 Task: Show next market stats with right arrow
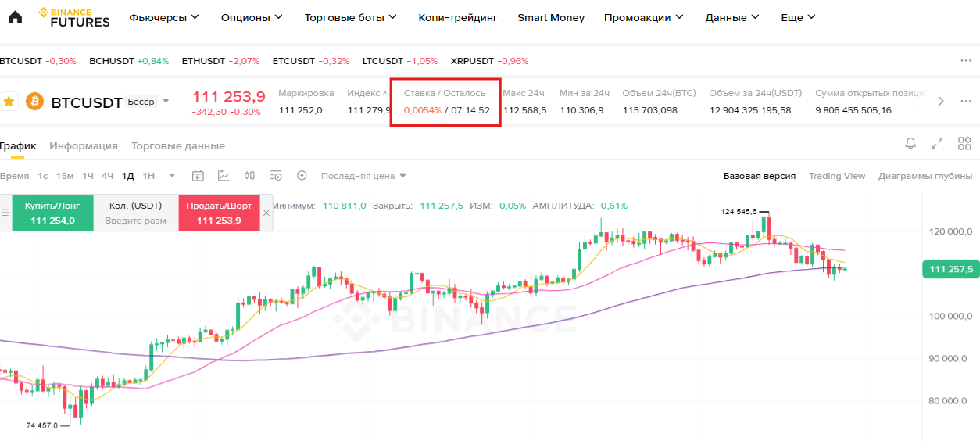[x=941, y=101]
